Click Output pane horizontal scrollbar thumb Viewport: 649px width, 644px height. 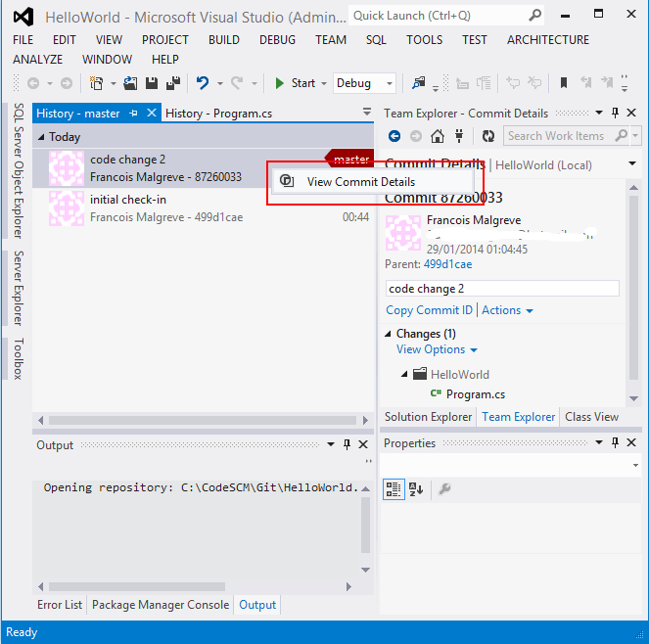pyautogui.click(x=137, y=586)
